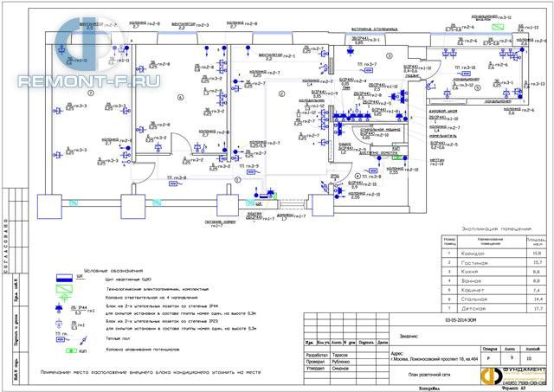
Task: Select the Коридор row in the rooms table
Action: click(x=493, y=254)
